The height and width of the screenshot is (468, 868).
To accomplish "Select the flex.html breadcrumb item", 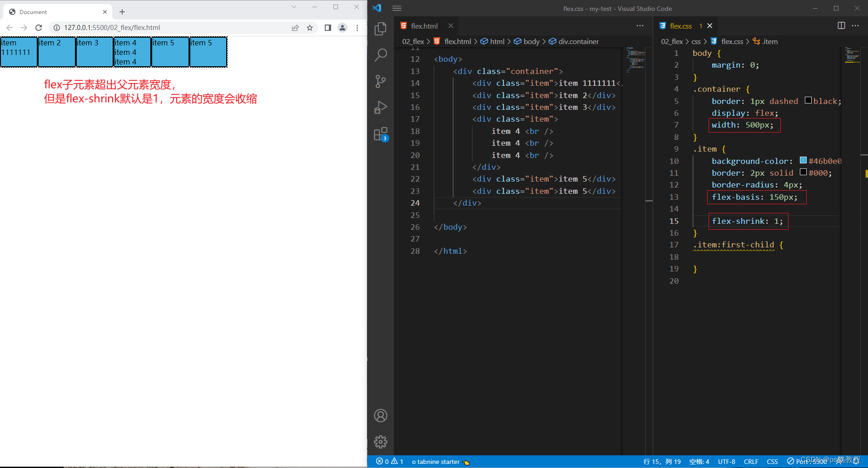I will (x=457, y=41).
